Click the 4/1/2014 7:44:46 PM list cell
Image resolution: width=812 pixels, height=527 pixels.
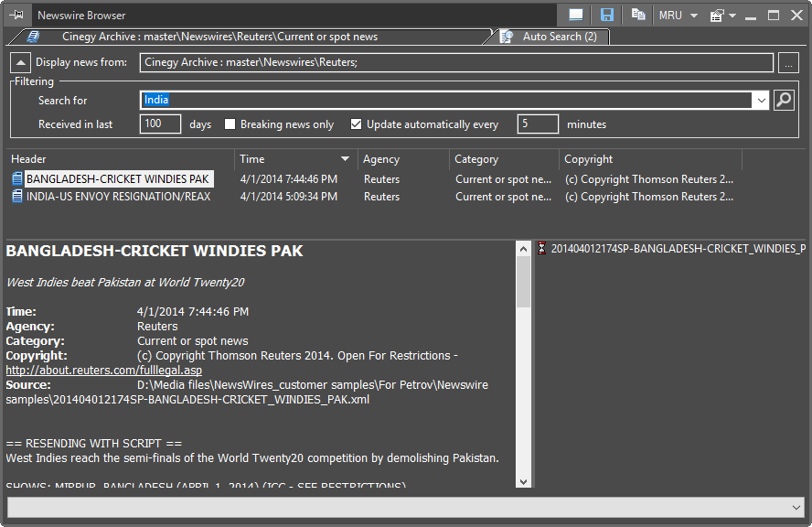point(288,179)
